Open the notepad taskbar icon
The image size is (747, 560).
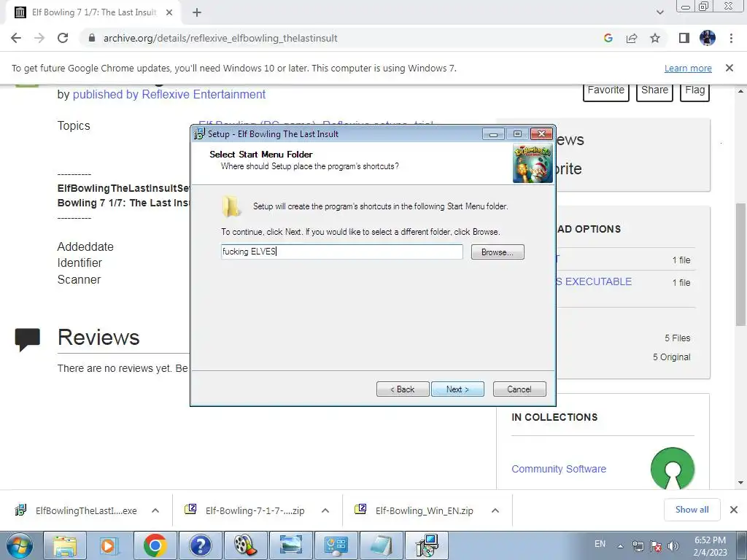click(381, 545)
